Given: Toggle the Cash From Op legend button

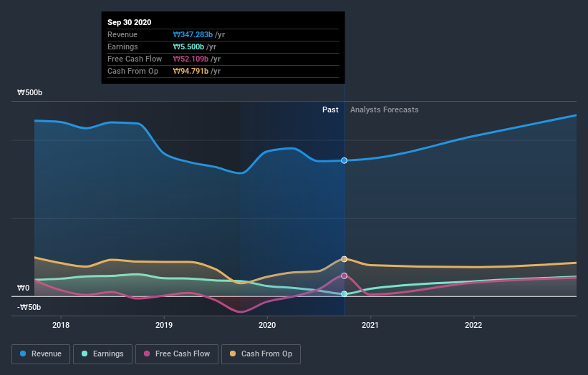Looking at the screenshot, I should pyautogui.click(x=261, y=354).
